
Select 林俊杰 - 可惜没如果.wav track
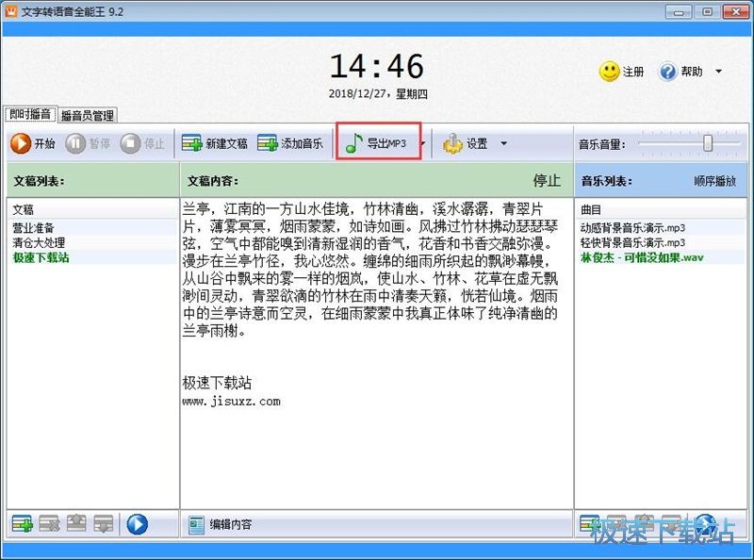click(661, 257)
